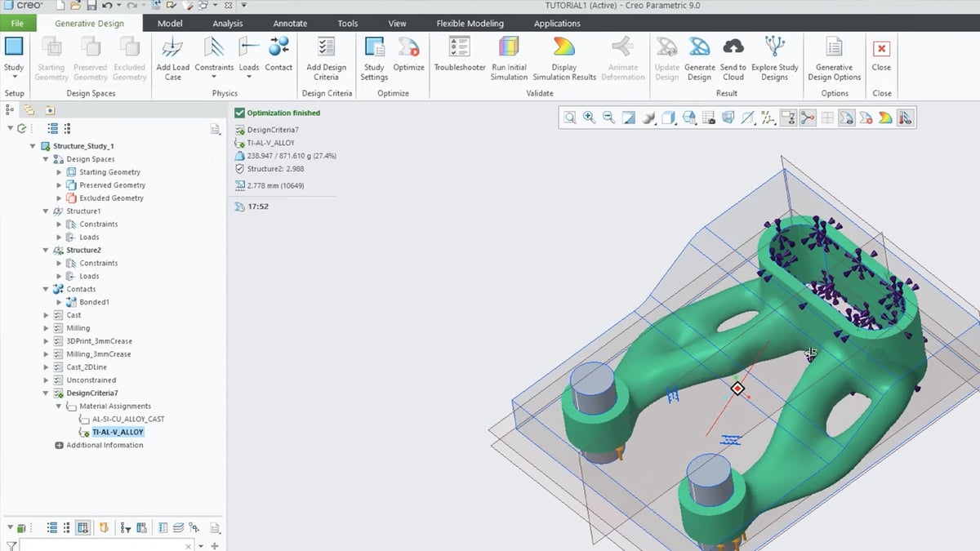Expand Additional Information with plus icon

pyautogui.click(x=59, y=446)
